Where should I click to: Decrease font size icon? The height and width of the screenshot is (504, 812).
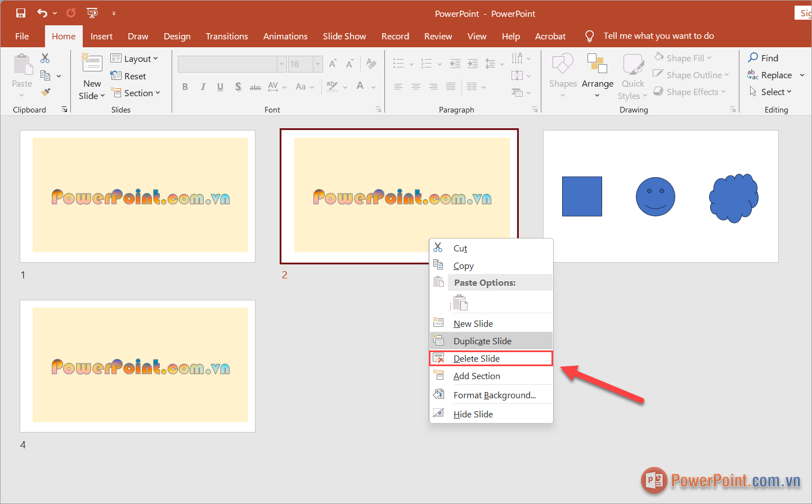tap(349, 64)
